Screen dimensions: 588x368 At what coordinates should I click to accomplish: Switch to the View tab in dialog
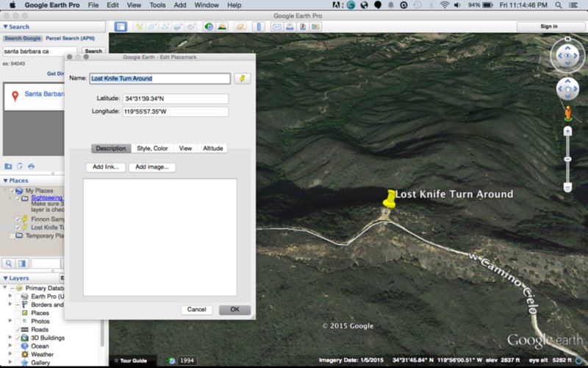tap(185, 149)
